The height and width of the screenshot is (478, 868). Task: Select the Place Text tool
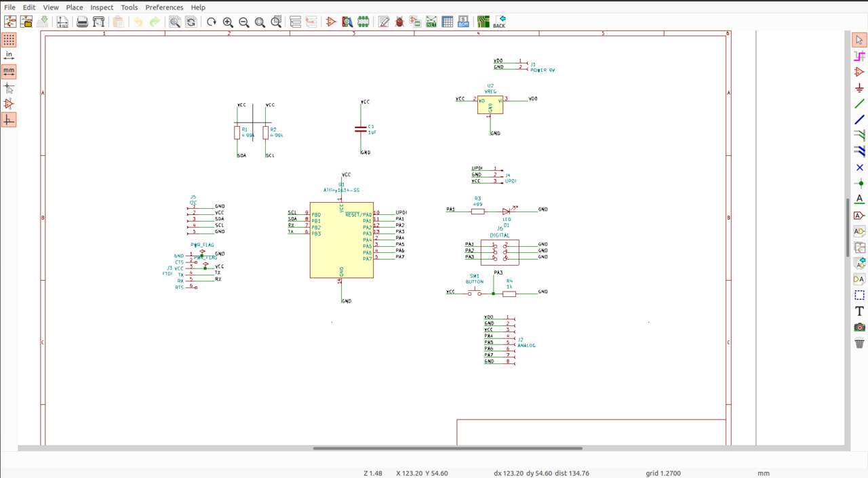859,311
